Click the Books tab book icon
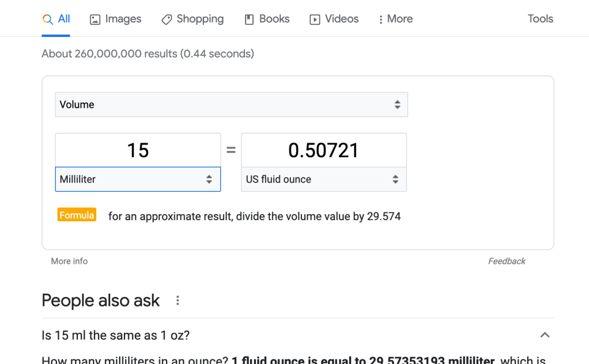This screenshot has height=364, width=589. pyautogui.click(x=250, y=20)
